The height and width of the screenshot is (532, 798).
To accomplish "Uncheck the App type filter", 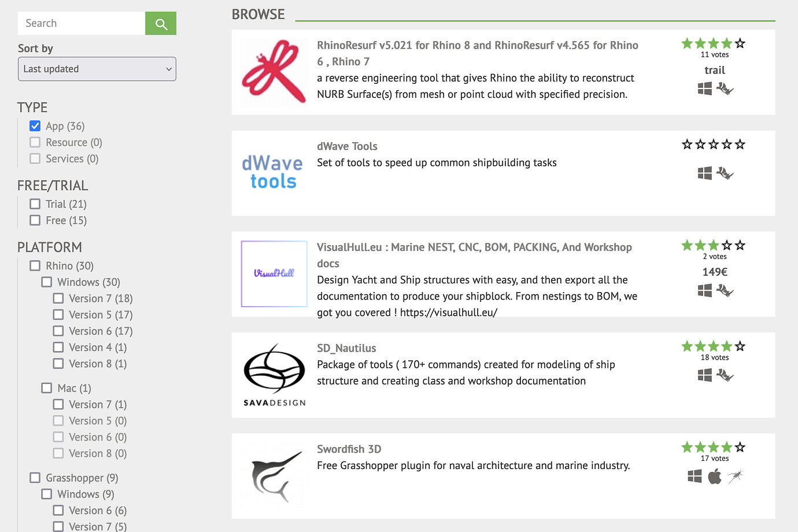I will tap(35, 125).
